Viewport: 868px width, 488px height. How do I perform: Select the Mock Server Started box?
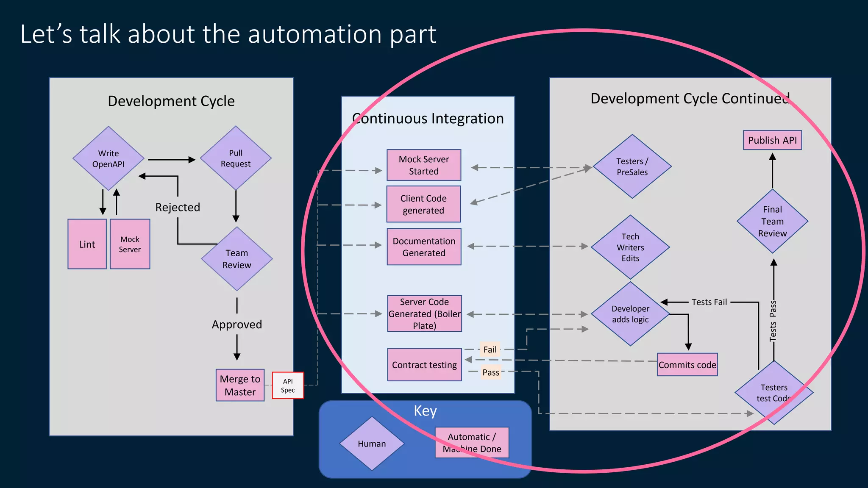tap(424, 165)
